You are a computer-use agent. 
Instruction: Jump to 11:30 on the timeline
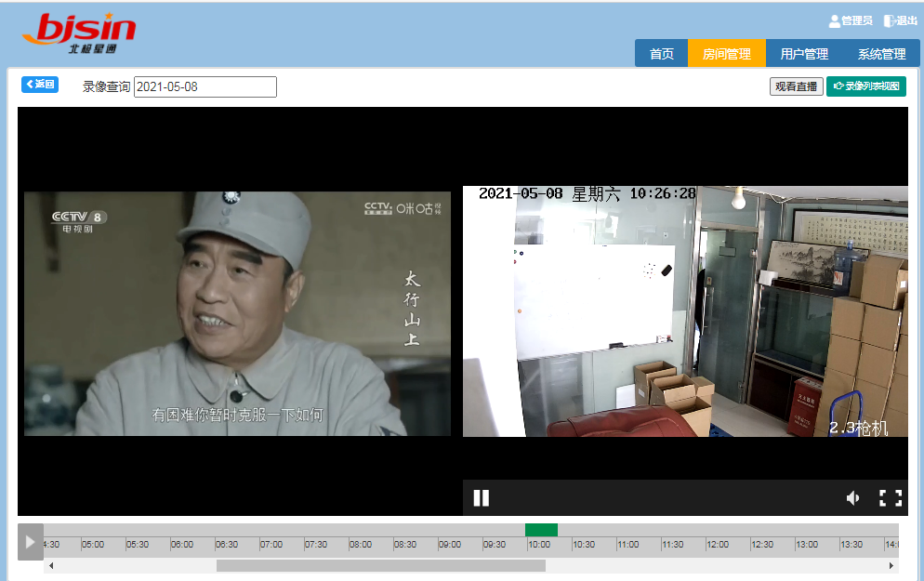pyautogui.click(x=673, y=545)
